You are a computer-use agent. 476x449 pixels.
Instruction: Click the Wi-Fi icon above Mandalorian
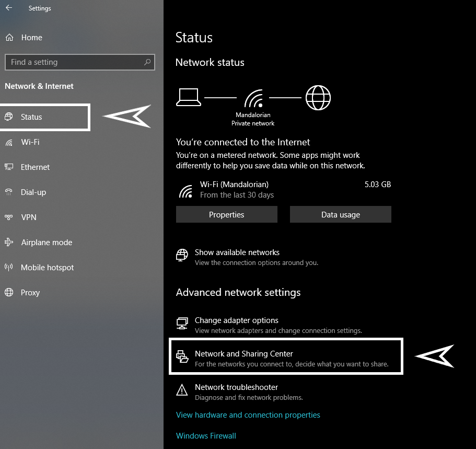click(253, 98)
